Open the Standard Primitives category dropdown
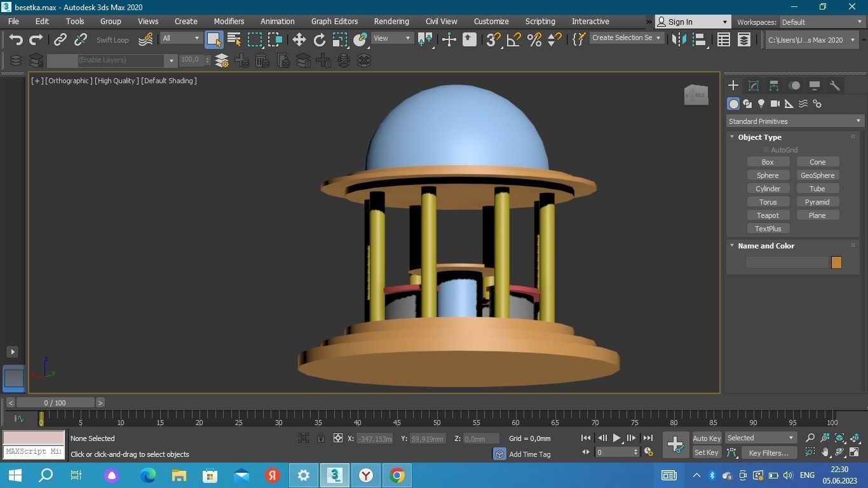Image resolution: width=868 pixels, height=488 pixels. pos(794,121)
